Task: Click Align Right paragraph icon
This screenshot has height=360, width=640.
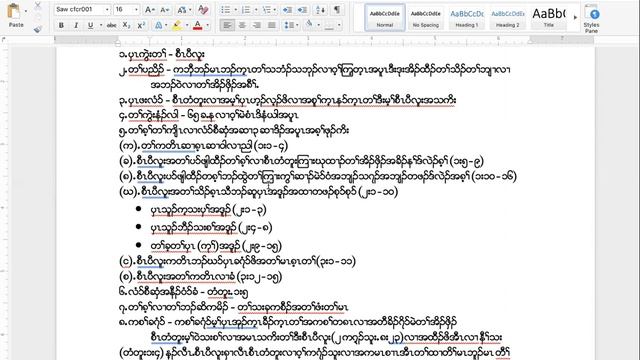Action: [257, 25]
